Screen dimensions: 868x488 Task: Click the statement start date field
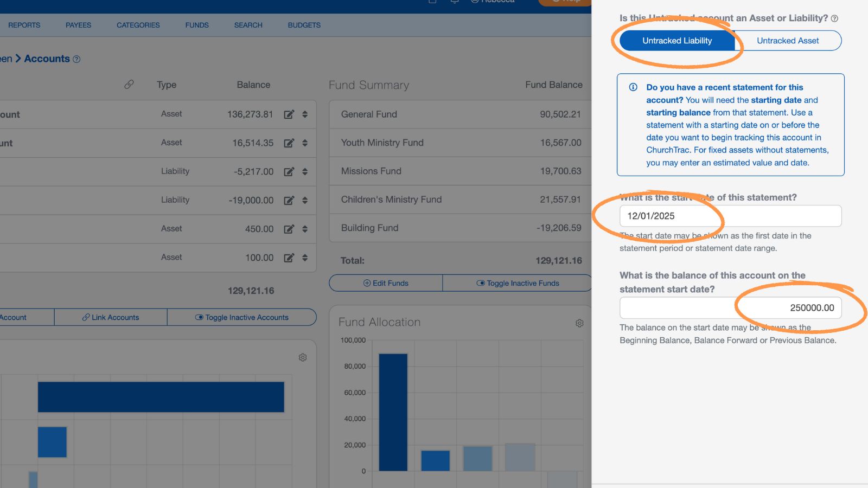click(x=730, y=216)
